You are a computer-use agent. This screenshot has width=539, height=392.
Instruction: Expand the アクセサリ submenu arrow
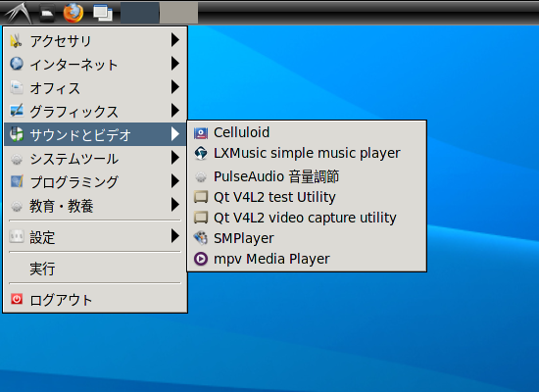click(x=175, y=40)
